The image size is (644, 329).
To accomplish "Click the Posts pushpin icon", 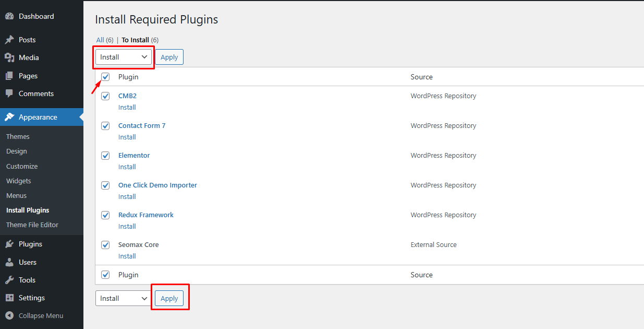I will [x=9, y=40].
